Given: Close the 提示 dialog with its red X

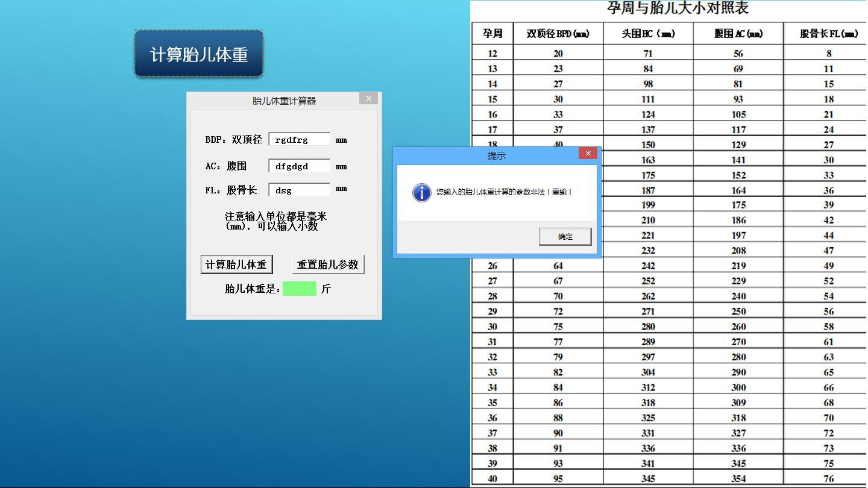Looking at the screenshot, I should tap(587, 153).
